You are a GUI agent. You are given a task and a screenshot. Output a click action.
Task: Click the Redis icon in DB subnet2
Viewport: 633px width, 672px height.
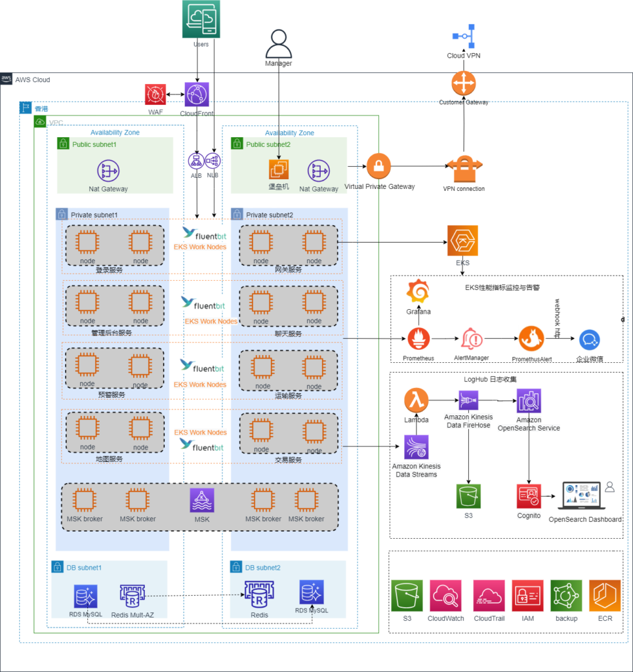[259, 594]
